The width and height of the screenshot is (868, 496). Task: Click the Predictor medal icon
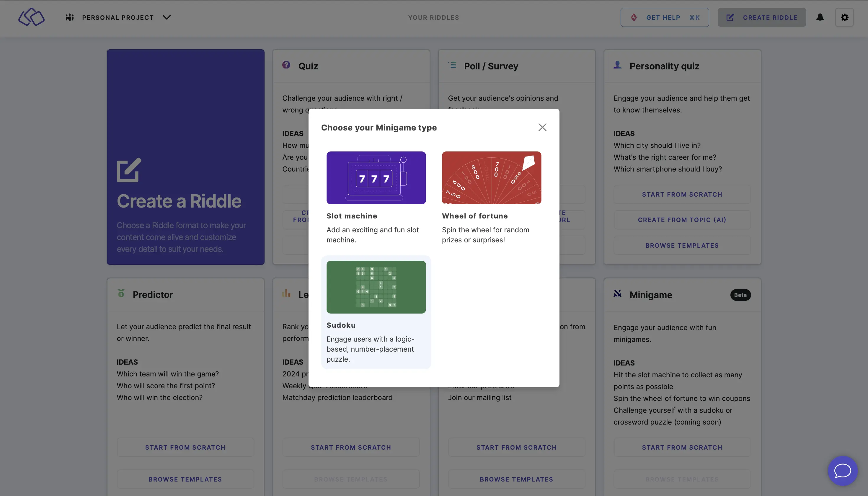[x=121, y=293]
